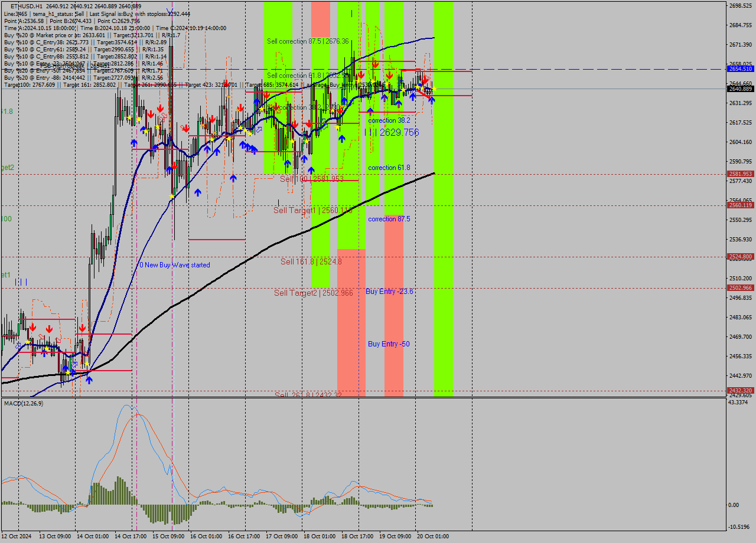This screenshot has height=543, width=756.
Task: Click 2550.295 on the price scale
Action: 741,220
